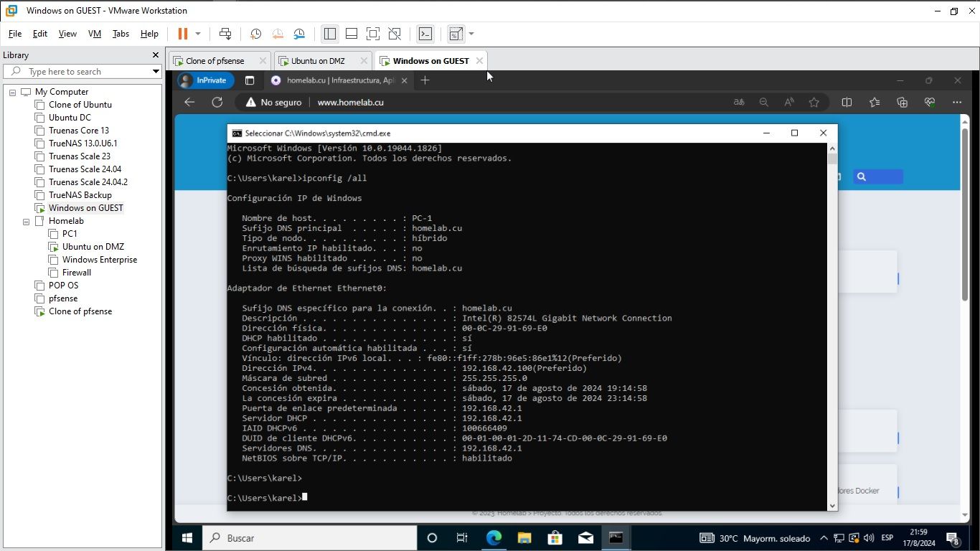
Task: Toggle the thumbnail bar view icon
Action: pos(352,34)
